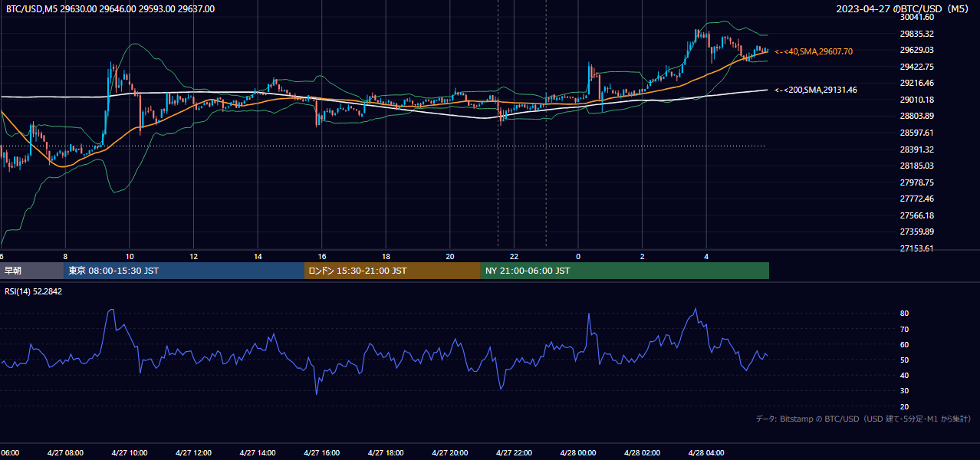This screenshot has height=460, width=980.
Task: Click RSI axis level 40
Action: click(x=905, y=375)
